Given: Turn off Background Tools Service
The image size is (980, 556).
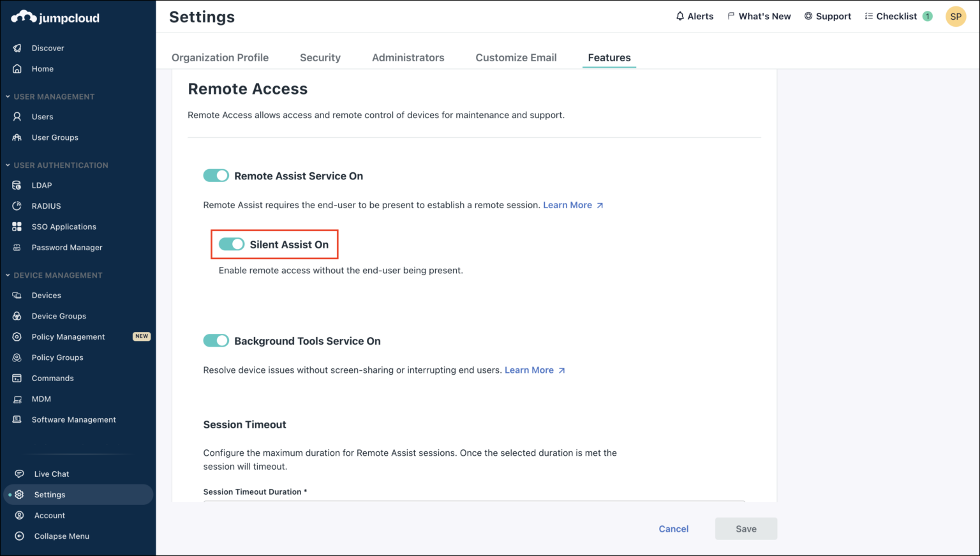Looking at the screenshot, I should 216,340.
